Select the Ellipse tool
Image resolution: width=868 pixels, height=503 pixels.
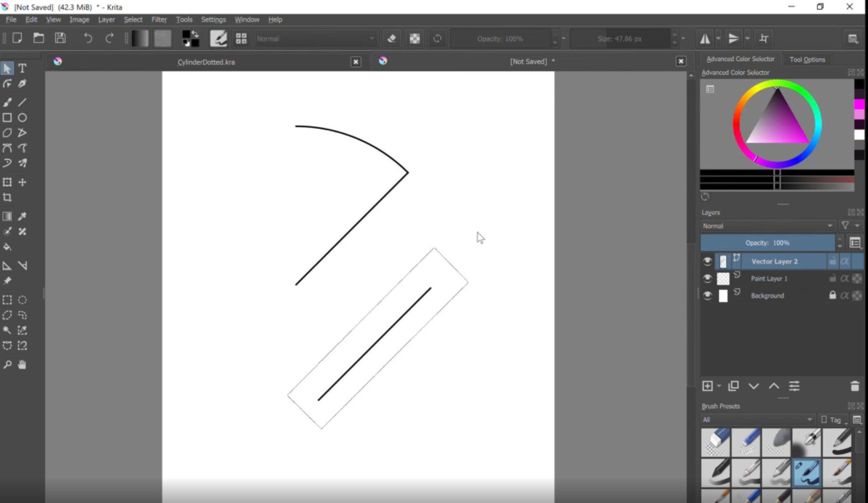(22, 117)
